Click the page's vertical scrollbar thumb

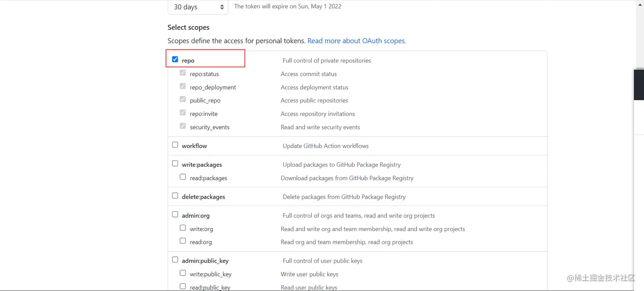click(x=638, y=84)
